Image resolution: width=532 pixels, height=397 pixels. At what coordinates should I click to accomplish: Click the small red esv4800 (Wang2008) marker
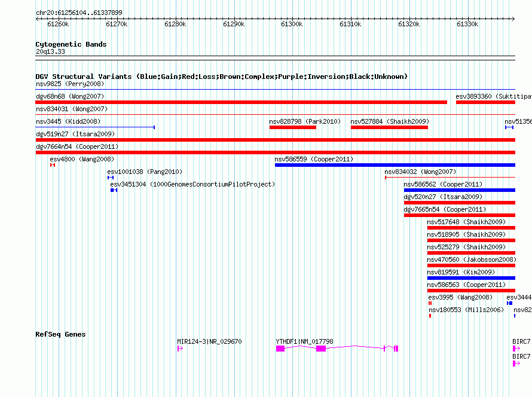53,165
